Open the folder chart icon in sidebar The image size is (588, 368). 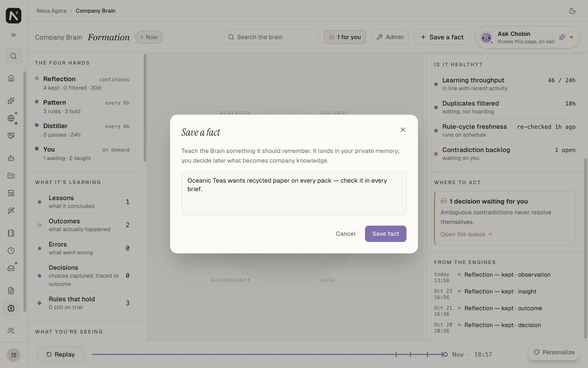tap(11, 176)
